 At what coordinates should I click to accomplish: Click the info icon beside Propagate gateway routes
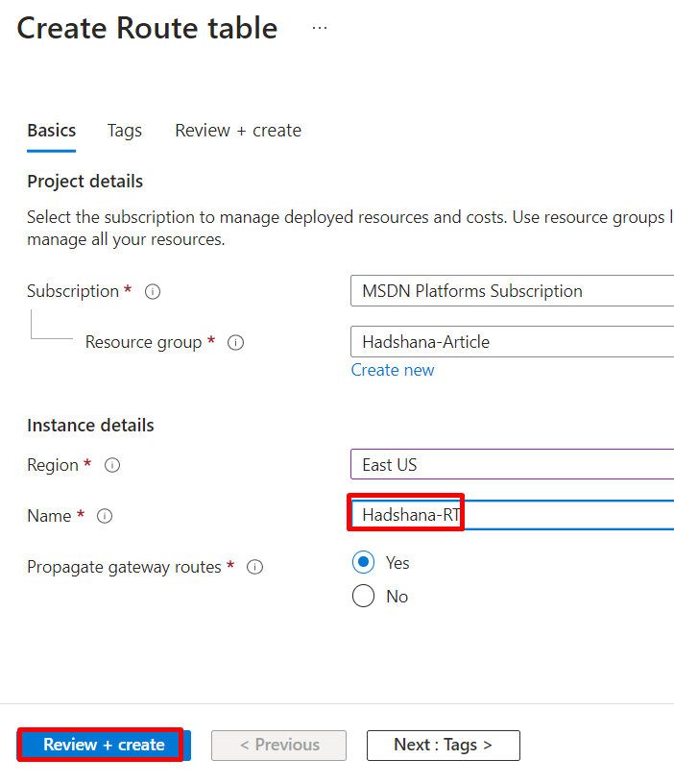[x=254, y=567]
